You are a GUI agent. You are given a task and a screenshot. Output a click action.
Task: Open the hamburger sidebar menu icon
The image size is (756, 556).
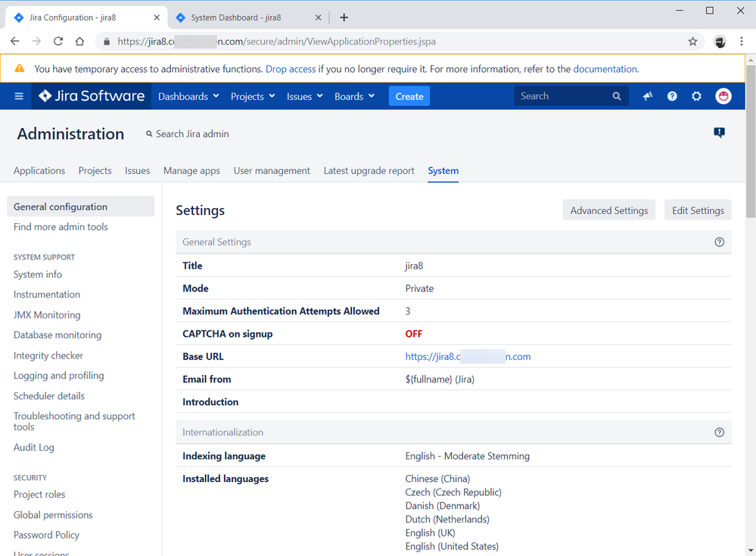[x=19, y=96]
